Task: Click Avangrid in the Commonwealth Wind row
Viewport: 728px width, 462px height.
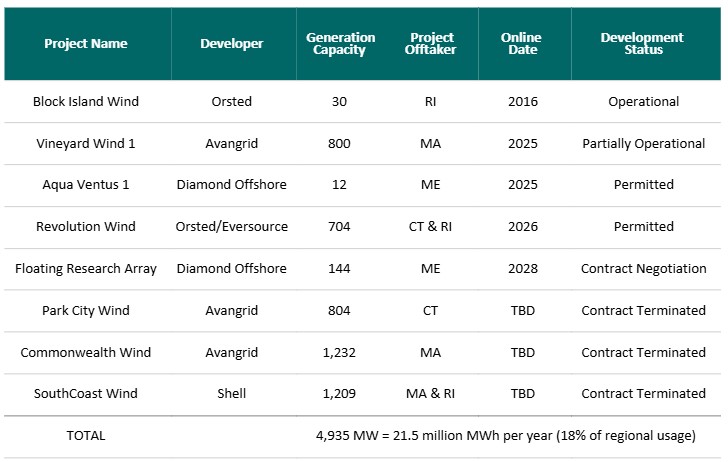Action: [232, 352]
